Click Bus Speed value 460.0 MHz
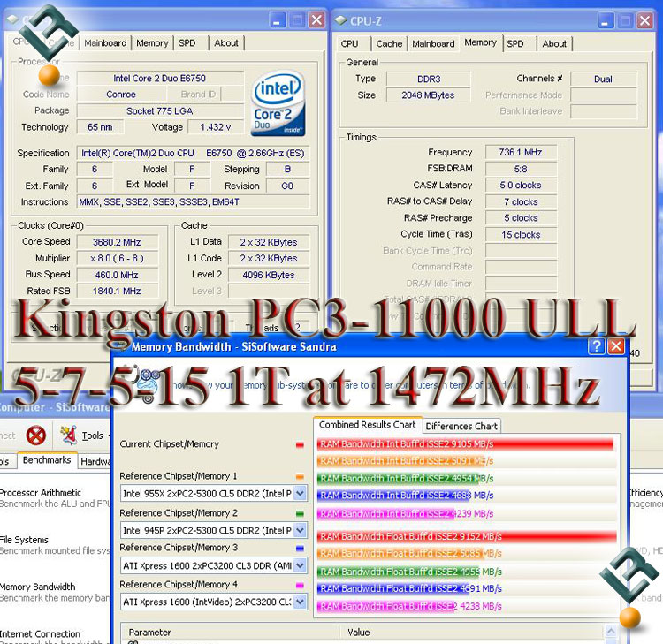663x644 pixels. tap(117, 275)
